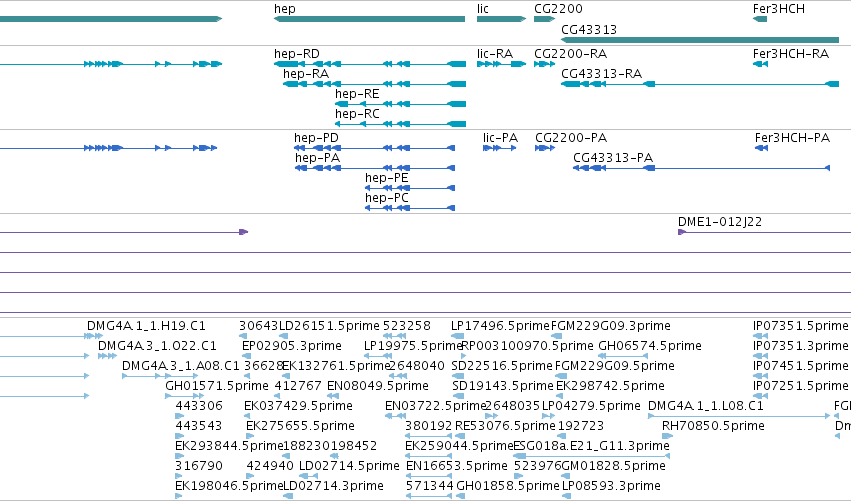This screenshot has height=501, width=851.
Task: Select the hep-PD protein label
Action: tap(316, 138)
